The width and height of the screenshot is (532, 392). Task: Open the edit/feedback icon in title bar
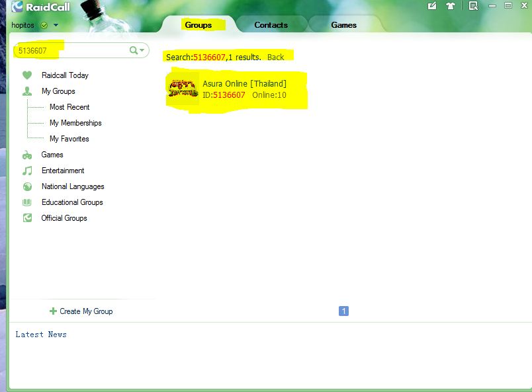tap(432, 6)
